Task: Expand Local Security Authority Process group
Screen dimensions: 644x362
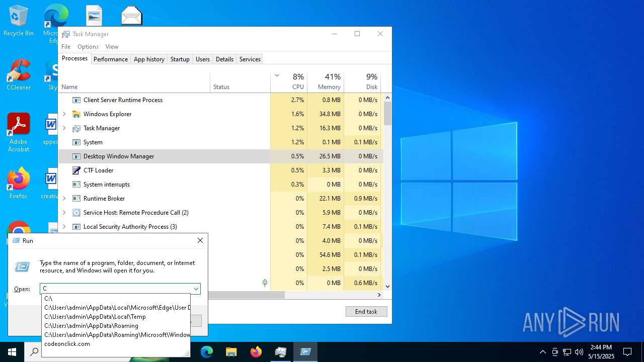Action: pos(64,227)
